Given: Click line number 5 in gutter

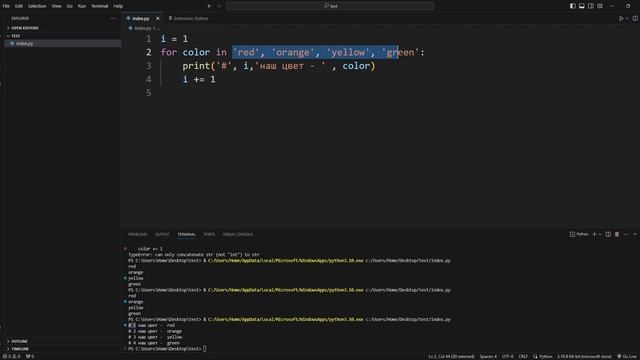Looking at the screenshot, I should click(149, 93).
